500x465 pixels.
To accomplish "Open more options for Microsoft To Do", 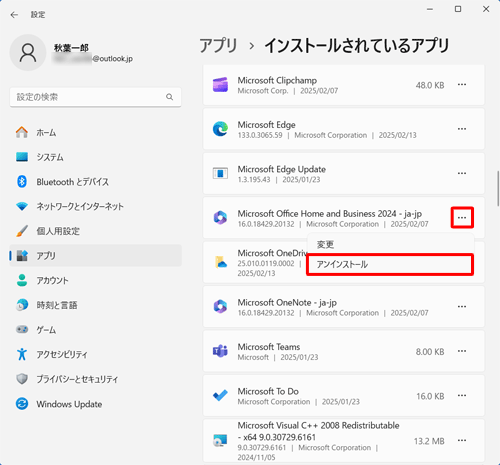I will pyautogui.click(x=462, y=396).
